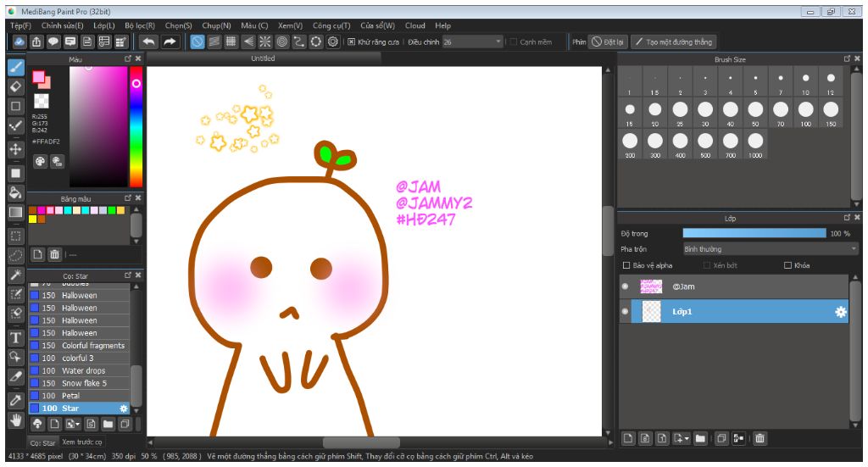Add a layer folder in Lớp panel
This screenshot has width=868, height=467.
[x=700, y=438]
